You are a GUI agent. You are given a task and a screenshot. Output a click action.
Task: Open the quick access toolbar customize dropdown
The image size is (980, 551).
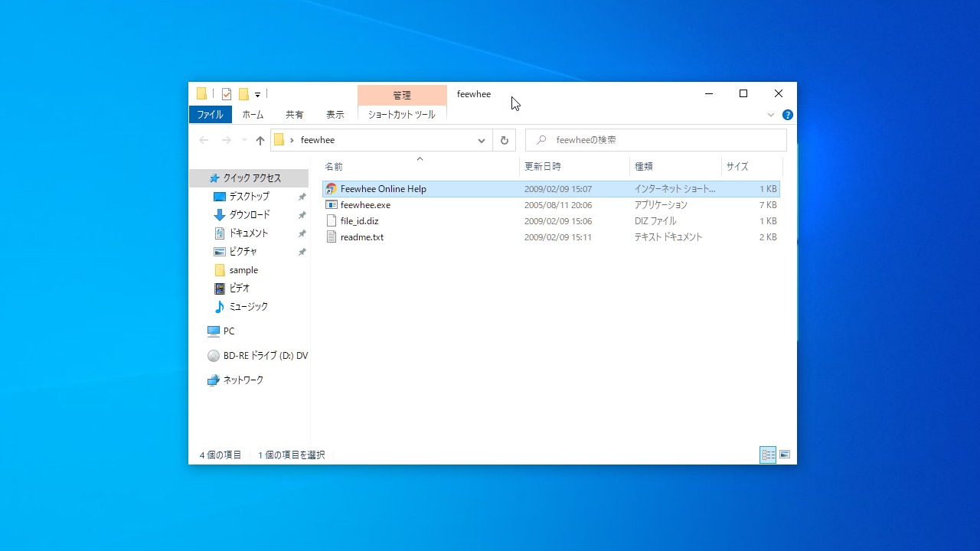[258, 95]
